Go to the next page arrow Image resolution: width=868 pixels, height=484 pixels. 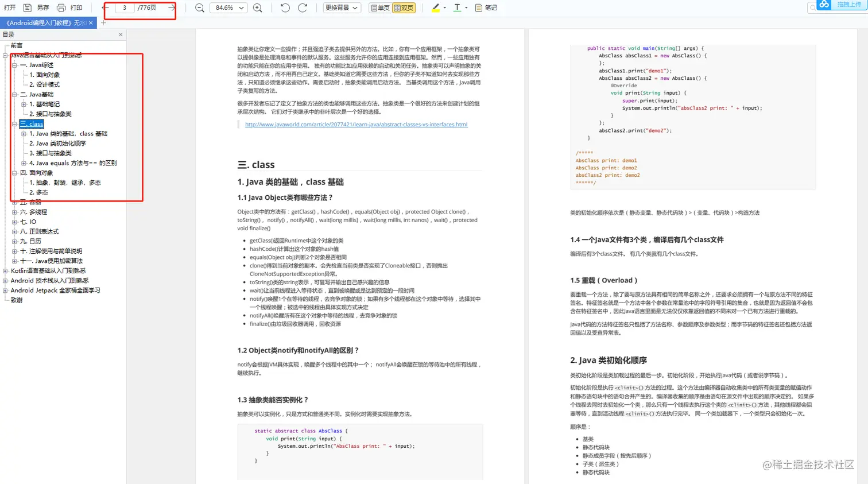(x=171, y=8)
